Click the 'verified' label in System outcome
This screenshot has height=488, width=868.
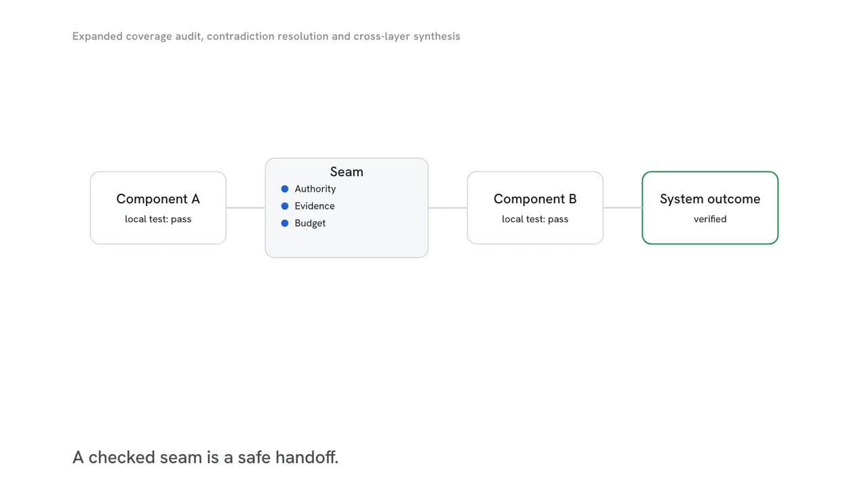tap(710, 220)
